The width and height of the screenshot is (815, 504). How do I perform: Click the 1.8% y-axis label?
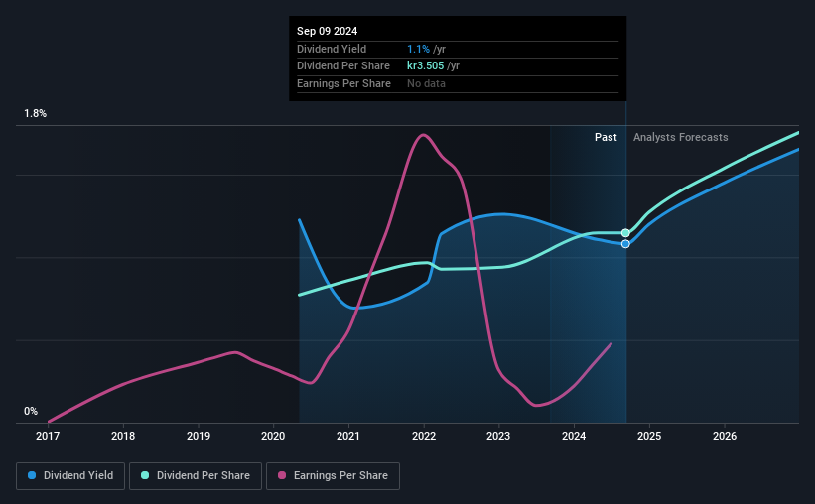coord(36,114)
